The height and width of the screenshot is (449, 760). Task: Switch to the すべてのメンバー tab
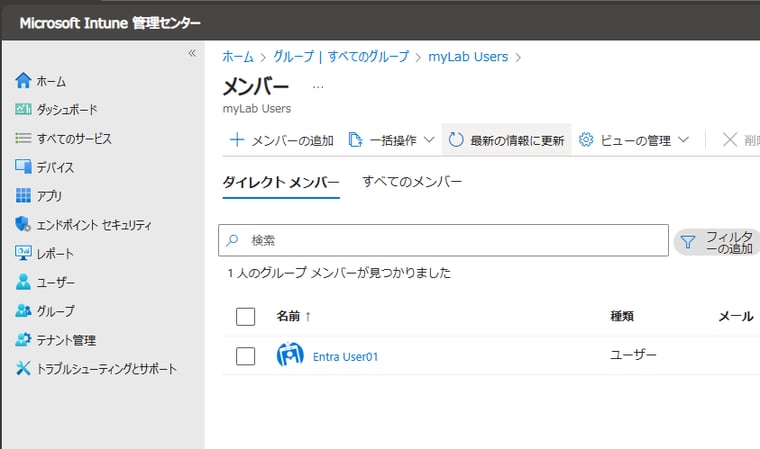pos(412,182)
